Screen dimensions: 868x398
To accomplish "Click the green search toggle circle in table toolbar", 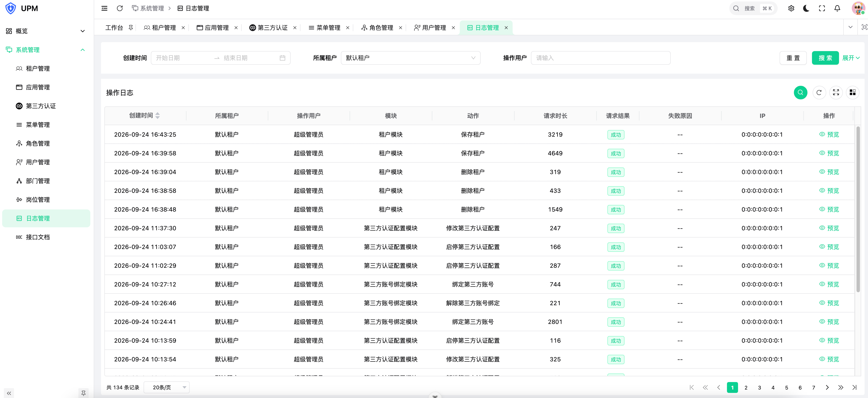I will 801,93.
